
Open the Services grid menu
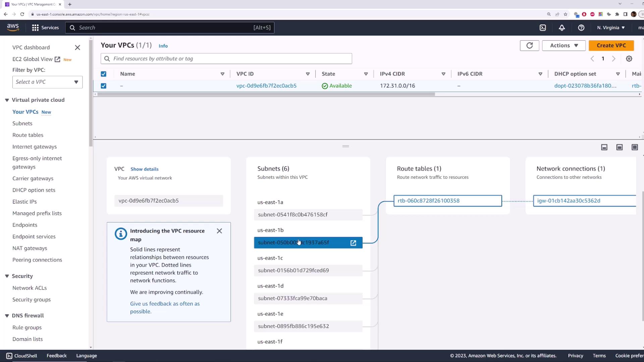click(45, 27)
